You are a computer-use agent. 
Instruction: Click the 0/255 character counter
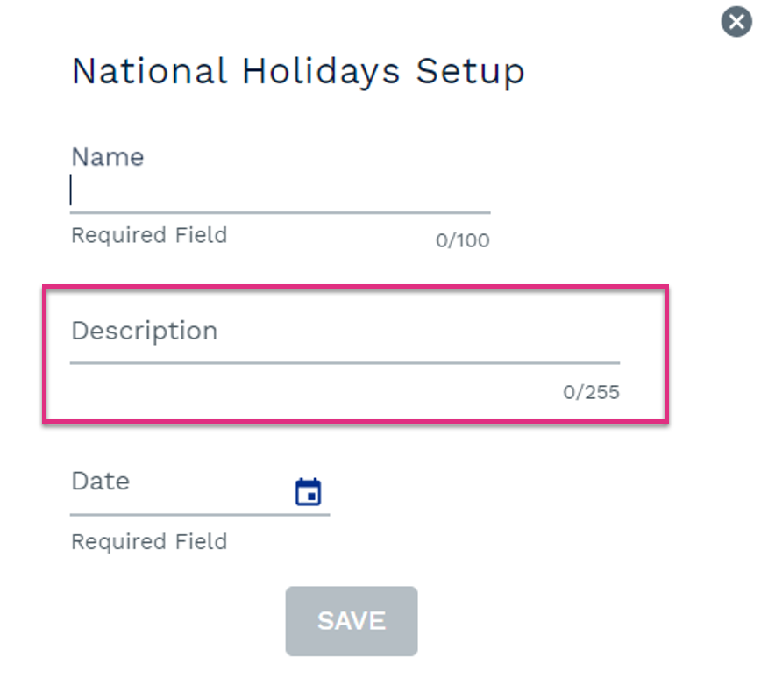(x=591, y=392)
